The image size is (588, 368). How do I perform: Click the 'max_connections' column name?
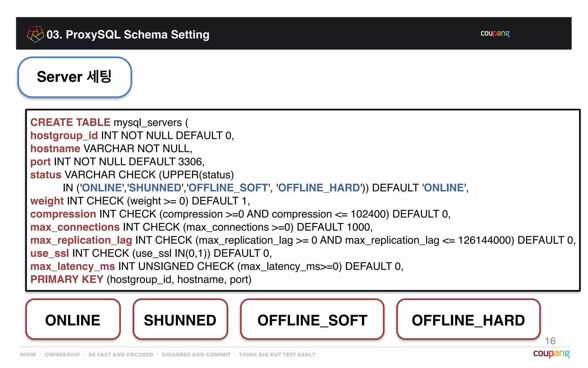click(75, 227)
